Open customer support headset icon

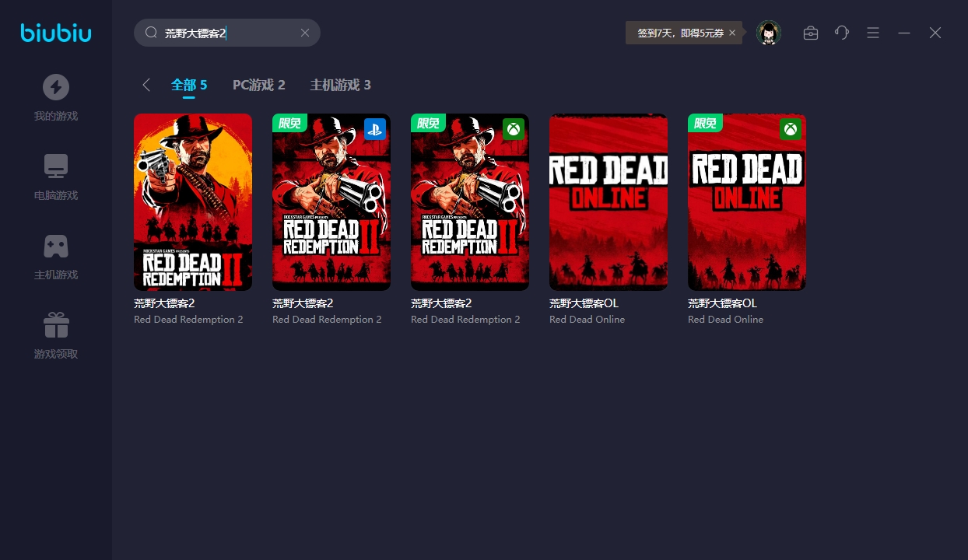pyautogui.click(x=842, y=33)
